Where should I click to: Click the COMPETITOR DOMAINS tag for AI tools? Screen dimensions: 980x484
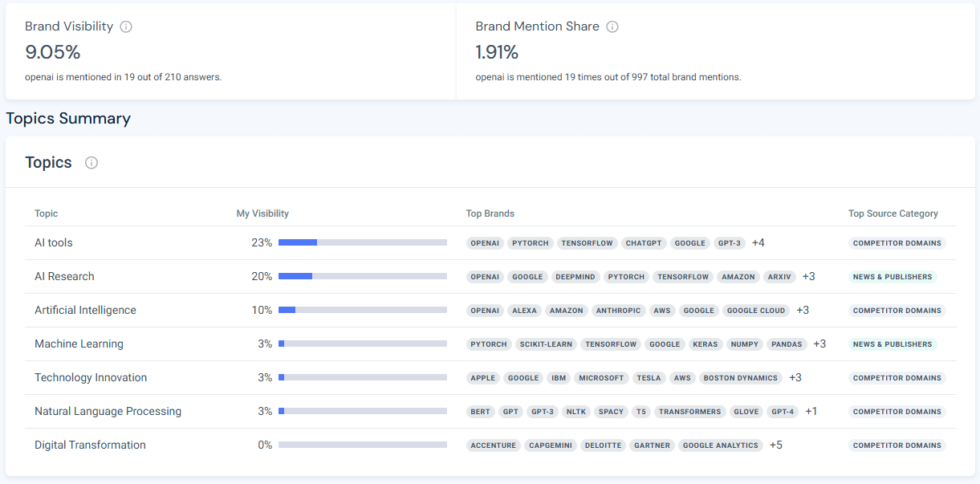click(x=897, y=242)
